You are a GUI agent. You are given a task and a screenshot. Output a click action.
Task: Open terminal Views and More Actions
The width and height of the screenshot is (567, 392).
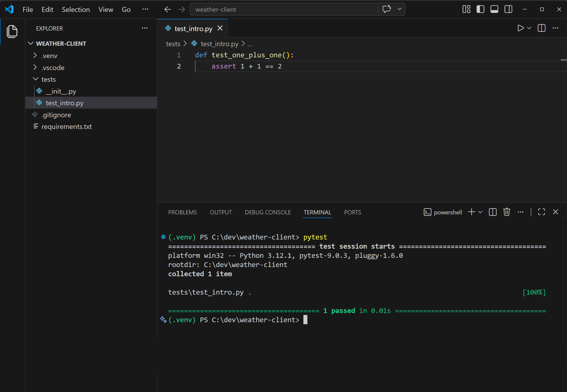pyautogui.click(x=520, y=212)
